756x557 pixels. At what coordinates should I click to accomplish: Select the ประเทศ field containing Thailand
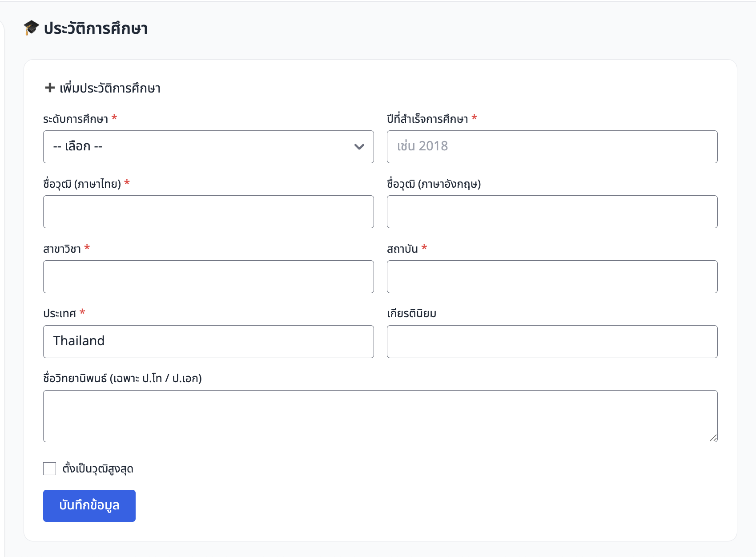(x=208, y=342)
